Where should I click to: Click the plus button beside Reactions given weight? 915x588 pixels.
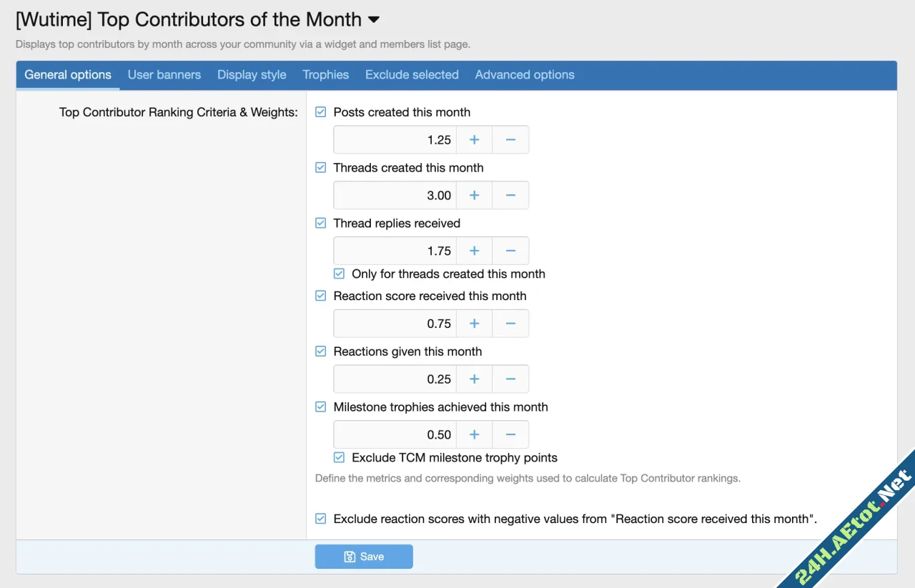[x=474, y=379]
